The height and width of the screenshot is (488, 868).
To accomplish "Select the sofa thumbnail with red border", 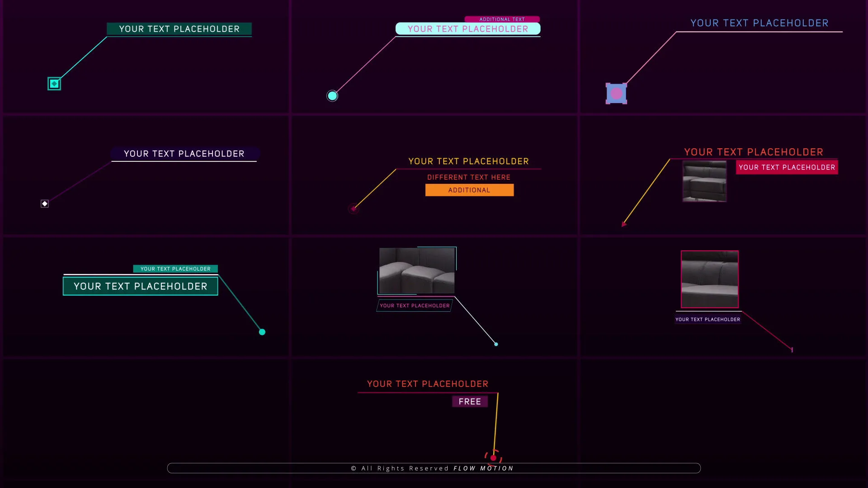I will coord(710,279).
